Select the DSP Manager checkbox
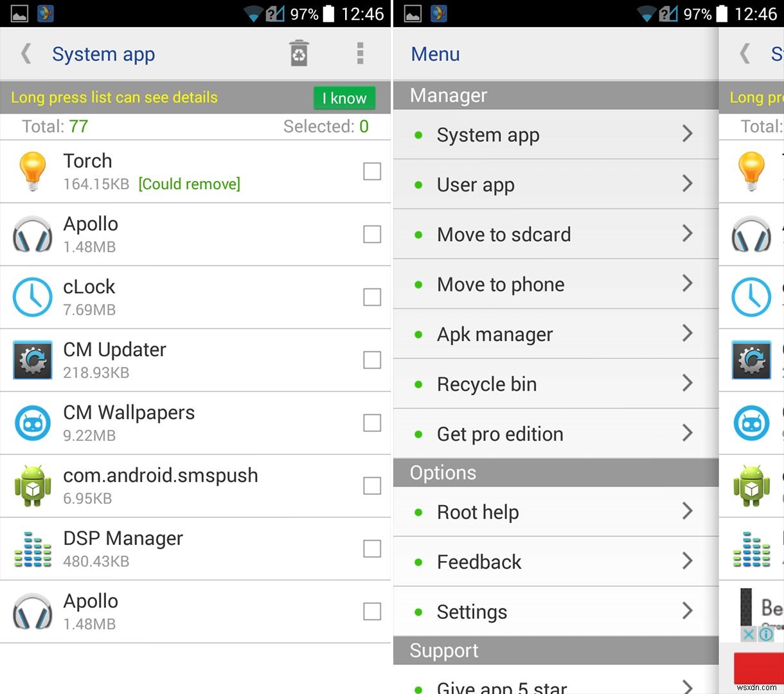The height and width of the screenshot is (694, 784). coord(372,548)
